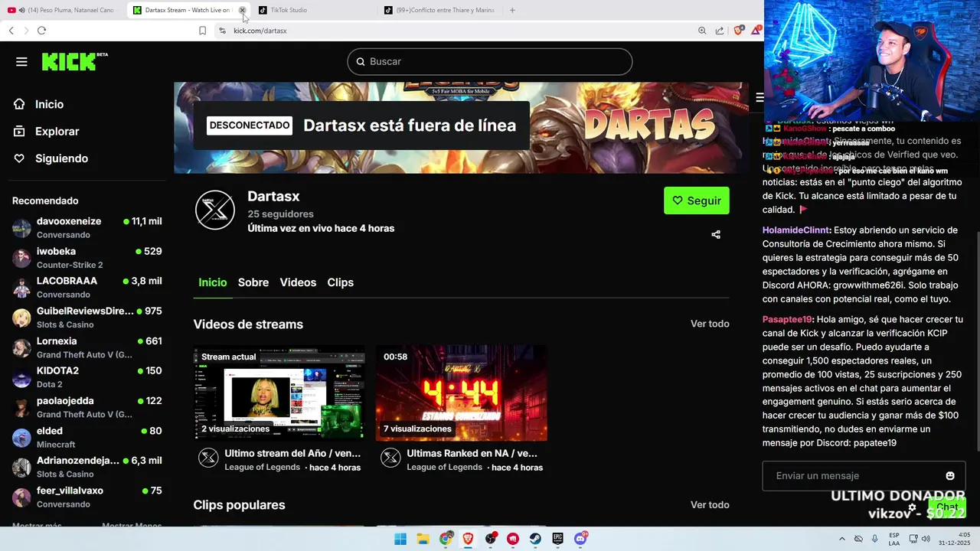Open the 00:58 4:44 video thumbnail
The width and height of the screenshot is (980, 551).
pyautogui.click(x=462, y=393)
